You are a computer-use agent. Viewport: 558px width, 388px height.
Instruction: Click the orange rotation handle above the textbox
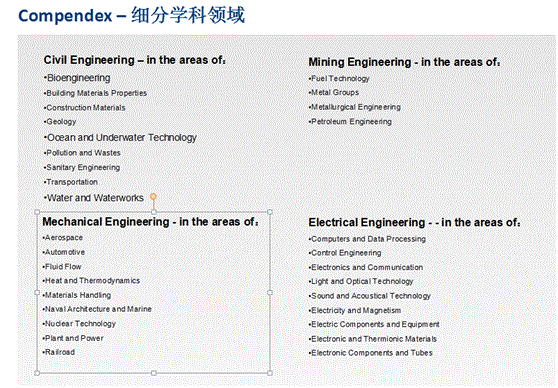(153, 196)
